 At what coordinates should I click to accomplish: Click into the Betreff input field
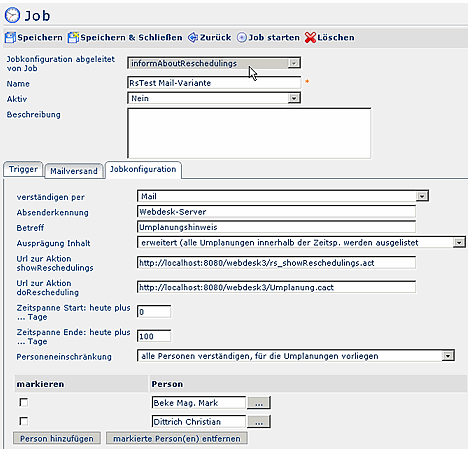(276, 227)
